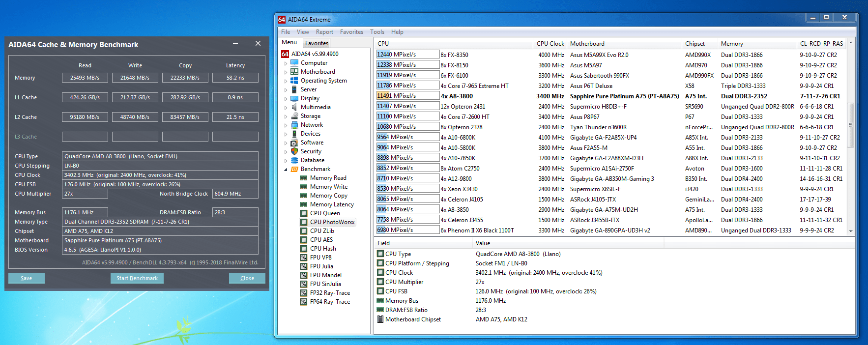The image size is (868, 345).
Task: Click the FPU VP8 benchmark icon
Action: [304, 258]
